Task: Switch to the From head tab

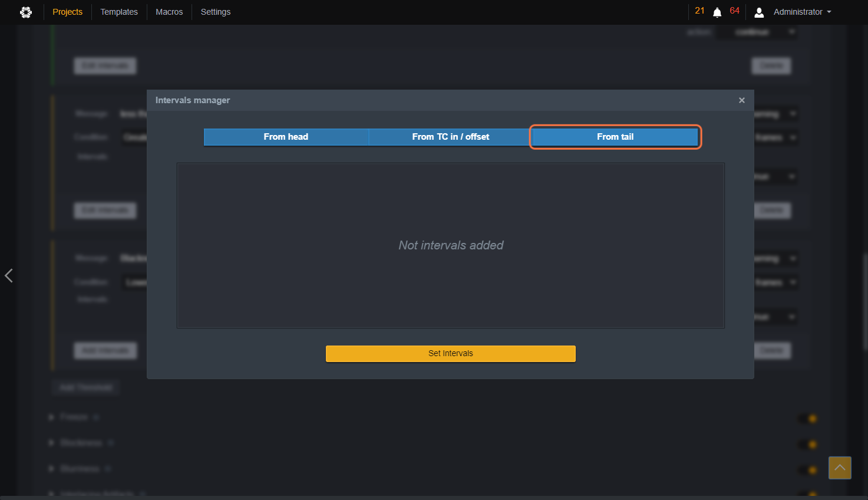Action: (286, 137)
